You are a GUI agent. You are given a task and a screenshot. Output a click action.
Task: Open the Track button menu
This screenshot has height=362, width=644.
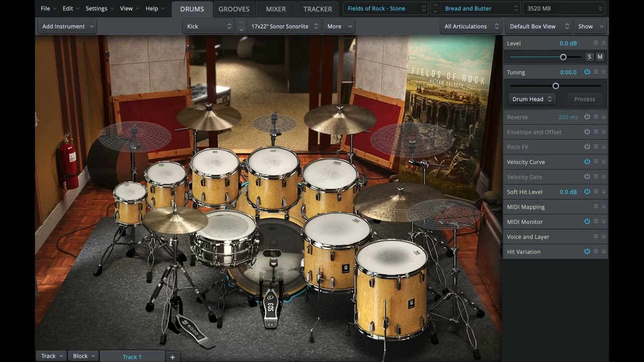[52, 356]
